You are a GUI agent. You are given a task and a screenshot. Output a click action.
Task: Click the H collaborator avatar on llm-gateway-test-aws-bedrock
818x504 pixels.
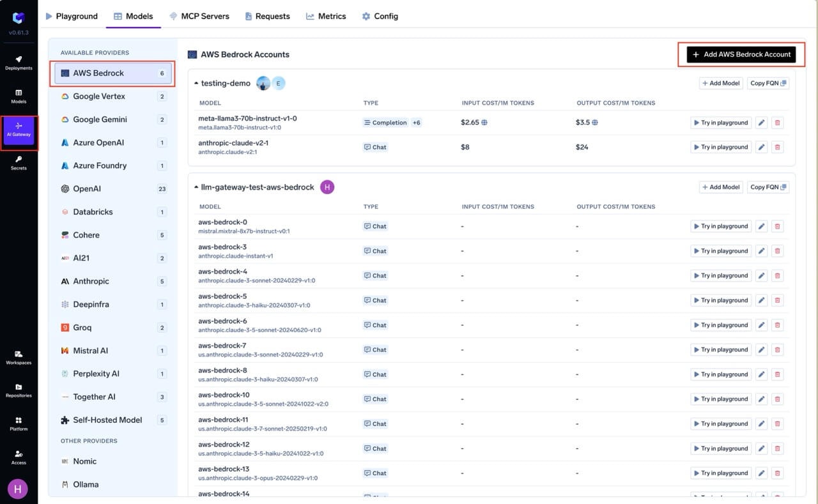tap(327, 187)
